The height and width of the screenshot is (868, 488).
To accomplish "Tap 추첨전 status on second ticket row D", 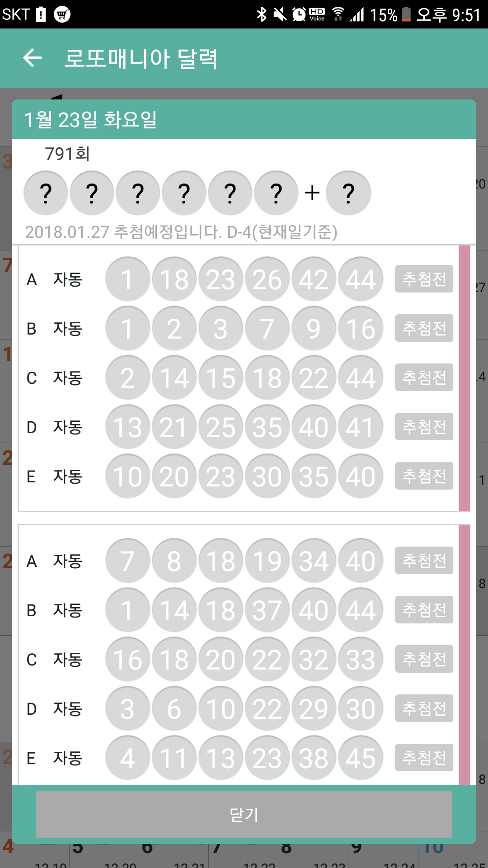I will (x=424, y=708).
